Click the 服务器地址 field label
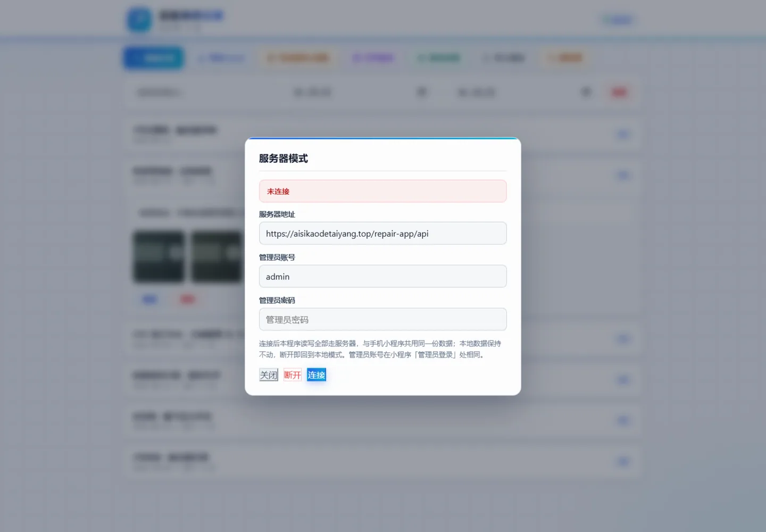The image size is (766, 532). pyautogui.click(x=277, y=214)
